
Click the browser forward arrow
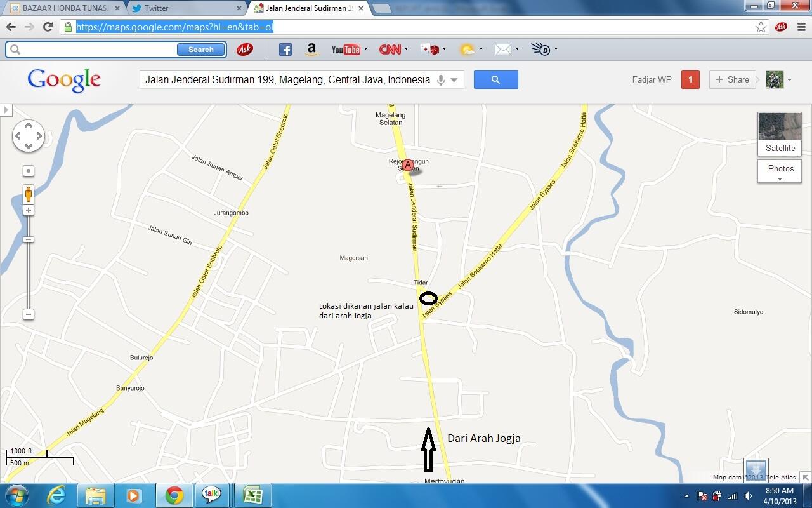29,27
